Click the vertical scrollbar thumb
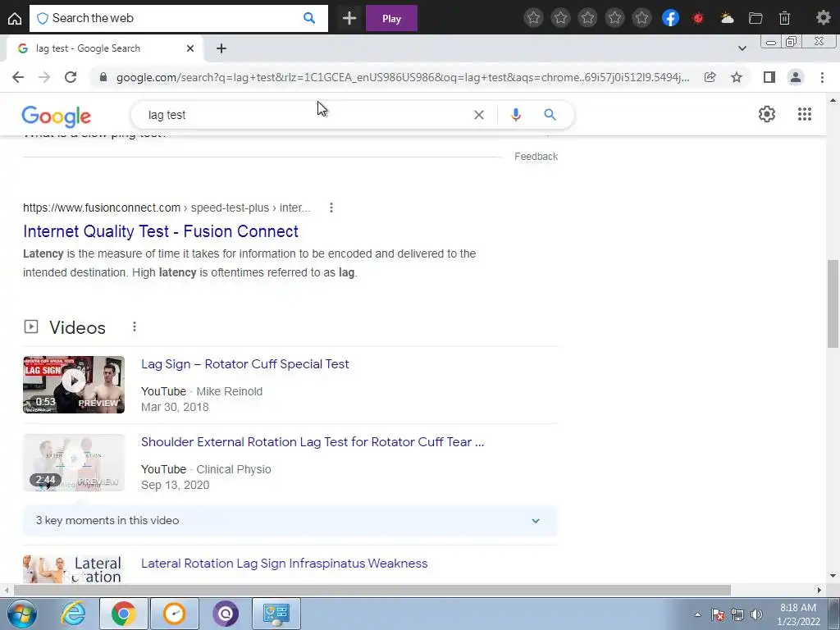 [833, 304]
